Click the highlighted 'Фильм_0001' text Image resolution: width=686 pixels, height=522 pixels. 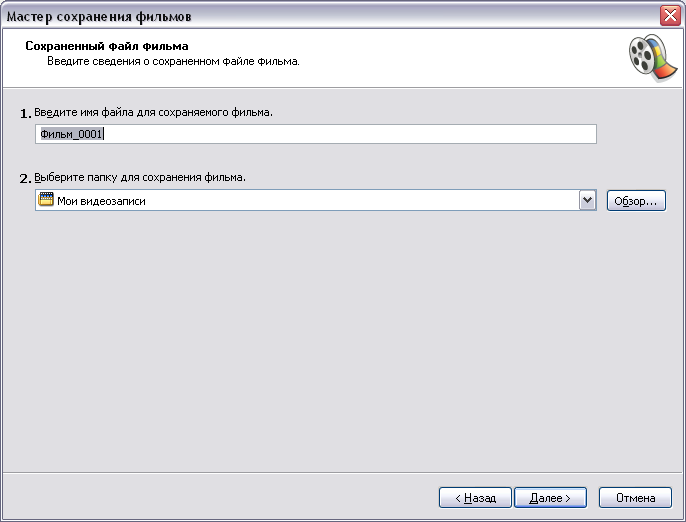[x=71, y=134]
